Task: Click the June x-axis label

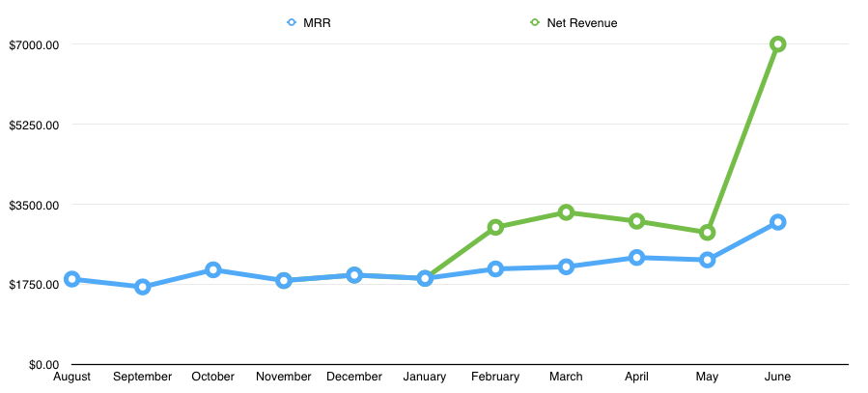Action: [x=778, y=377]
